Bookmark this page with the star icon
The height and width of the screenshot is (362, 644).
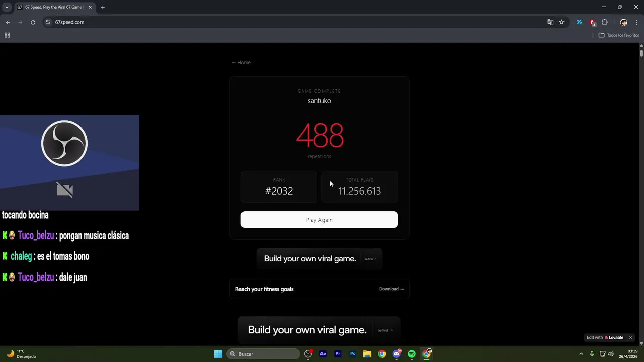point(561,22)
